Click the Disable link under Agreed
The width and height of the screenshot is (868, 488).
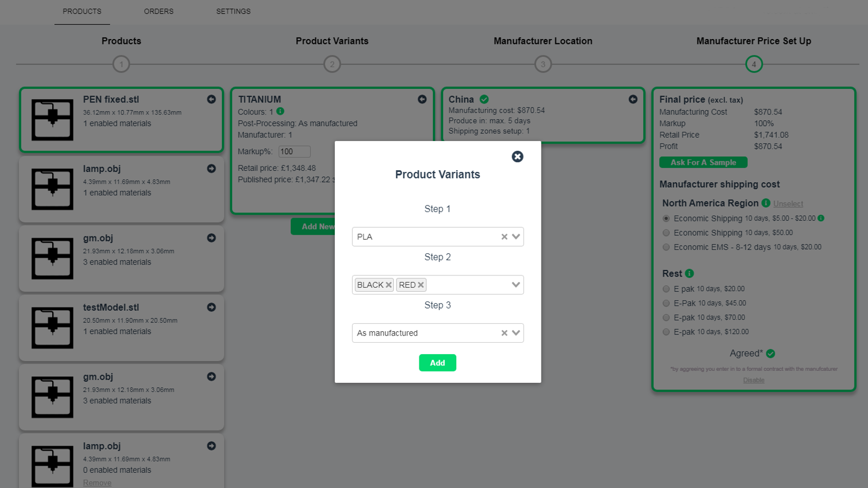point(754,380)
